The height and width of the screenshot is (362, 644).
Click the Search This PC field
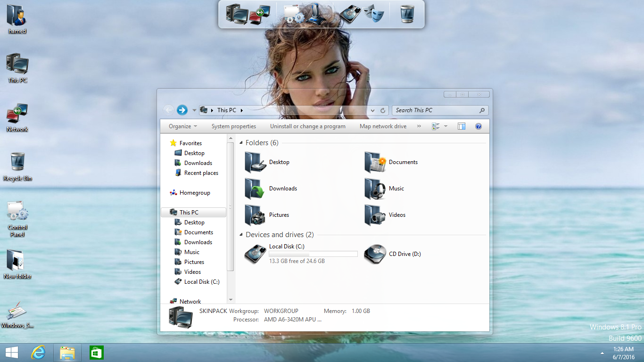434,110
